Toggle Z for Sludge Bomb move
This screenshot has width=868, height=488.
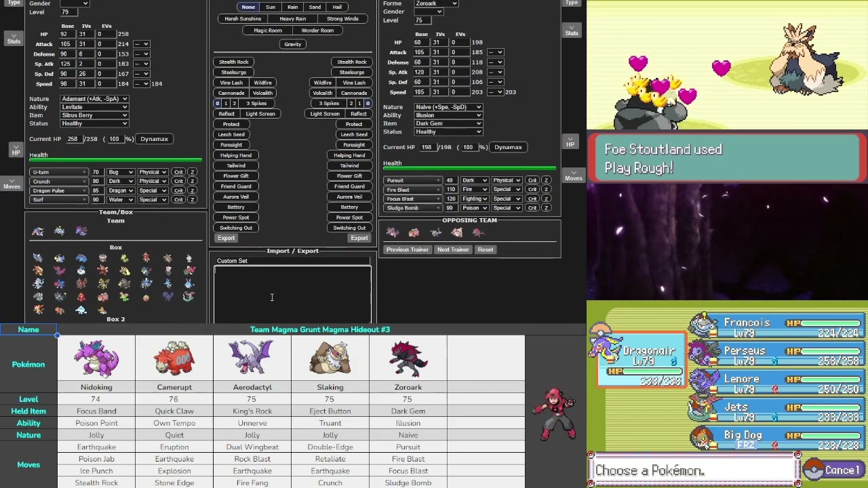coord(546,208)
